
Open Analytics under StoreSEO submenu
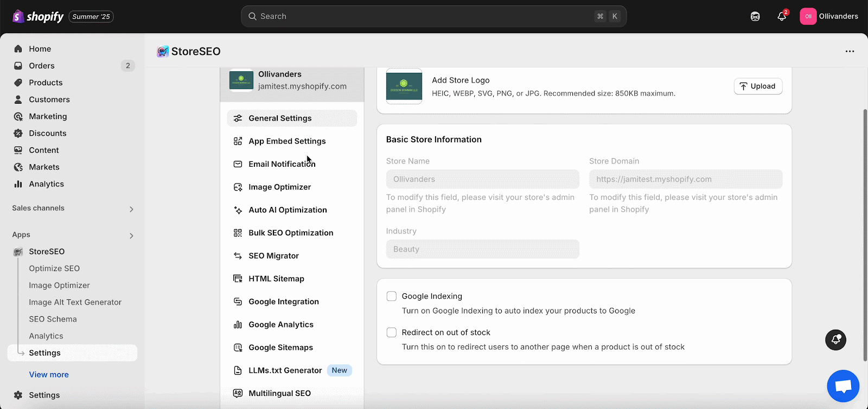tap(46, 336)
